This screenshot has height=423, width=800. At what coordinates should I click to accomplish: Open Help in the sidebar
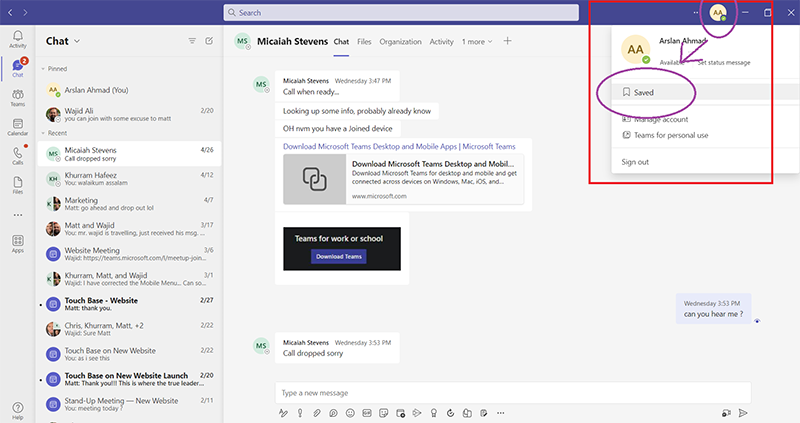point(18,409)
